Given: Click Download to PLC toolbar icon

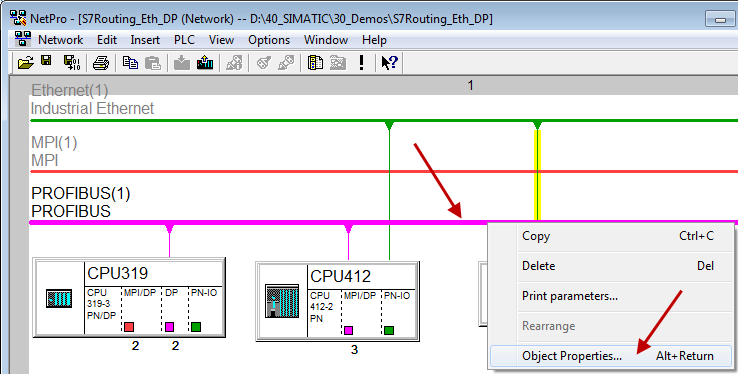Looking at the screenshot, I should [x=182, y=63].
